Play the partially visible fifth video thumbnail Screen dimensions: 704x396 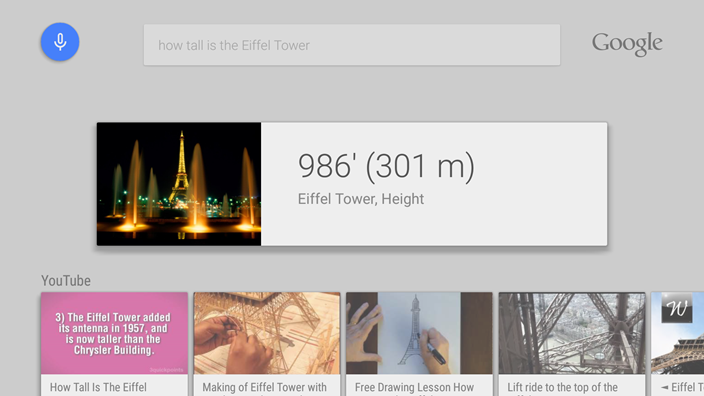tap(678, 333)
